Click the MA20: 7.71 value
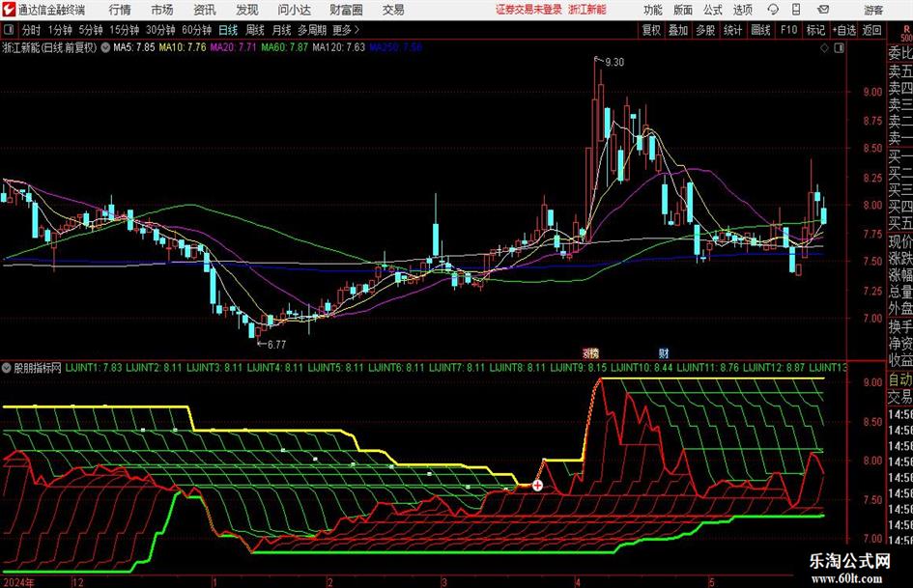This screenshot has height=588, width=913. pos(233,47)
